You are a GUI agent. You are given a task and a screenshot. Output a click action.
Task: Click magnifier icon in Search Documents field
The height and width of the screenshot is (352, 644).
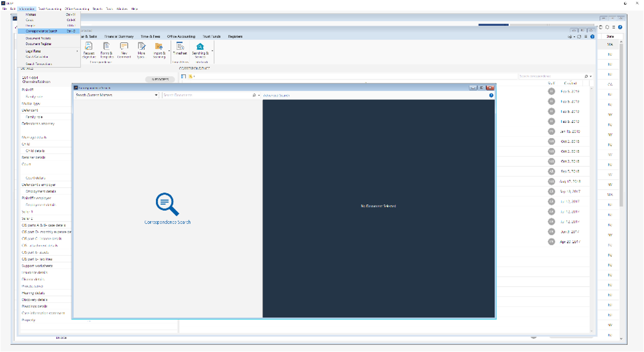pyautogui.click(x=254, y=96)
